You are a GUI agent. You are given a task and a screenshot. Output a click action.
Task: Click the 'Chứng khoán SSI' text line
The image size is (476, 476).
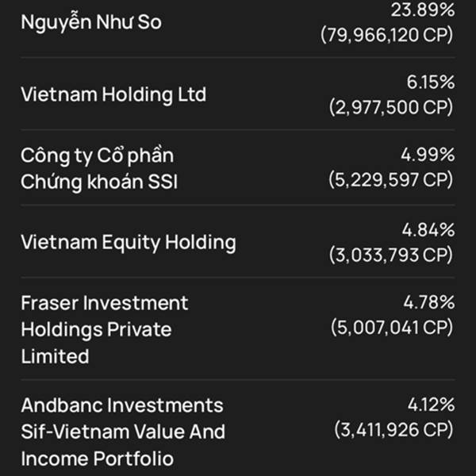[99, 182]
